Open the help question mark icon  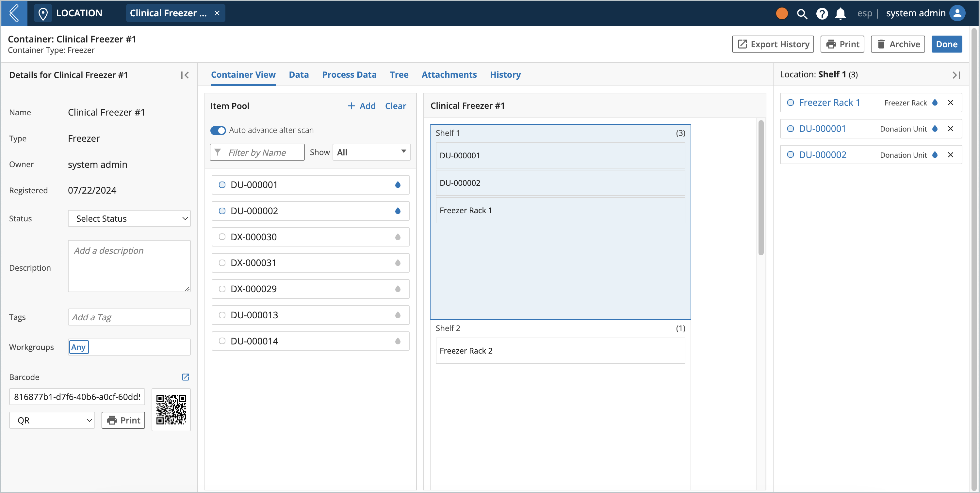pyautogui.click(x=822, y=14)
